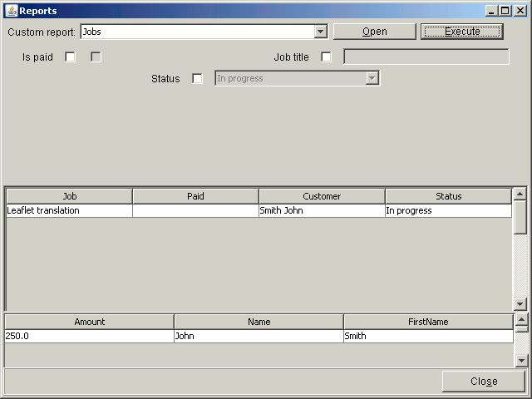Viewport: 532px width, 399px height.
Task: Select the In progress status cell in the table
Action: pos(449,210)
